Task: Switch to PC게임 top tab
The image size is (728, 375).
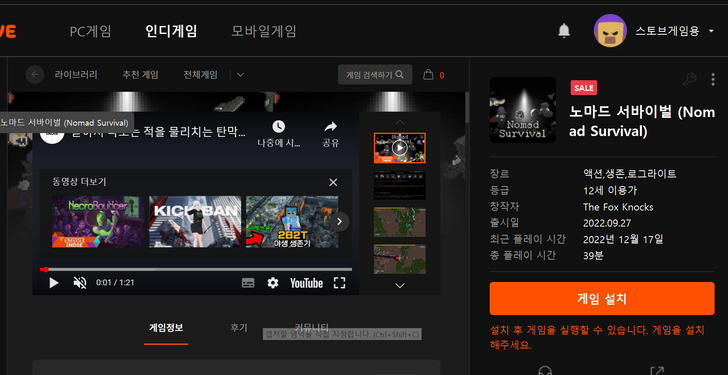Action: click(x=91, y=32)
